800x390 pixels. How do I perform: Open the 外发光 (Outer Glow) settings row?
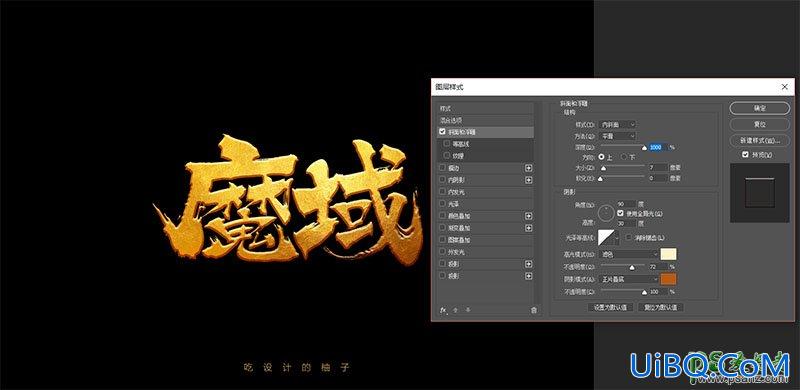point(486,252)
